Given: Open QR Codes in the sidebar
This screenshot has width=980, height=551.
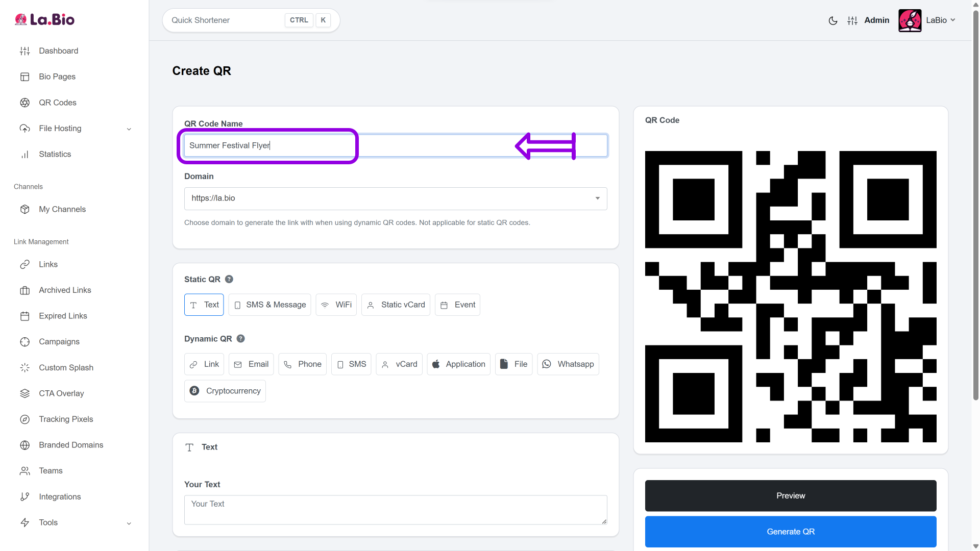Looking at the screenshot, I should [x=58, y=103].
